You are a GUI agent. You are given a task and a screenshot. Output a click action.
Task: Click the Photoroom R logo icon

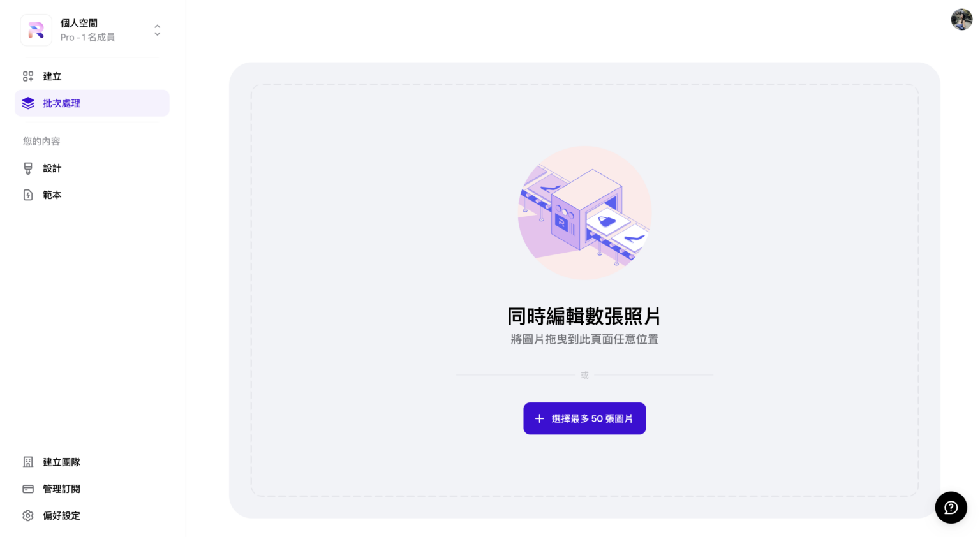click(x=36, y=30)
